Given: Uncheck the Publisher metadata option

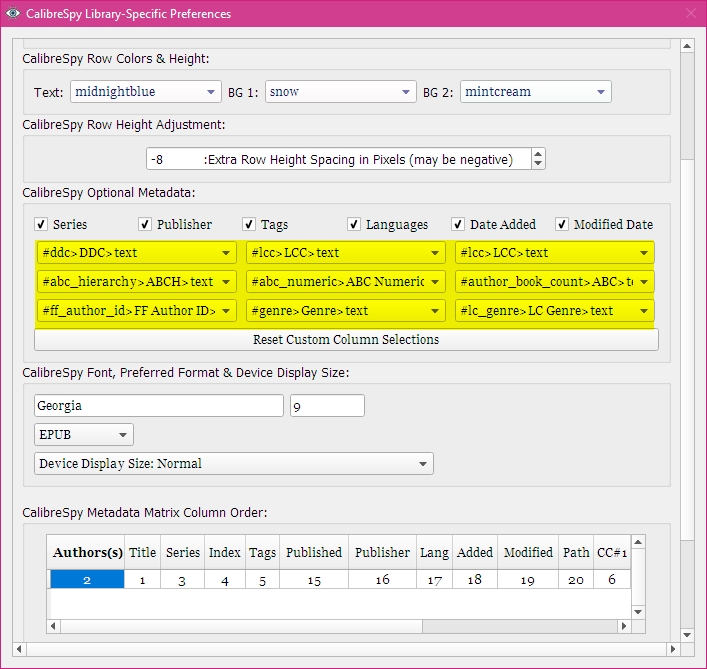Looking at the screenshot, I should pyautogui.click(x=145, y=224).
